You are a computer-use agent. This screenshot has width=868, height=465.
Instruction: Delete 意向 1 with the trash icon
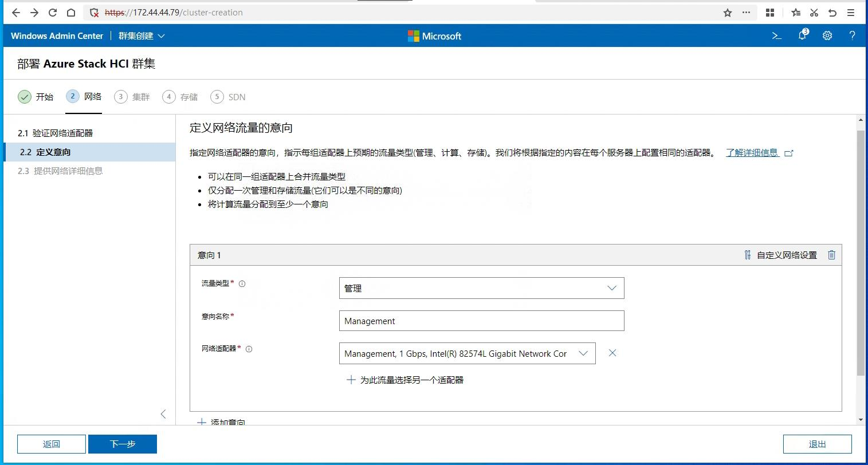click(x=832, y=255)
